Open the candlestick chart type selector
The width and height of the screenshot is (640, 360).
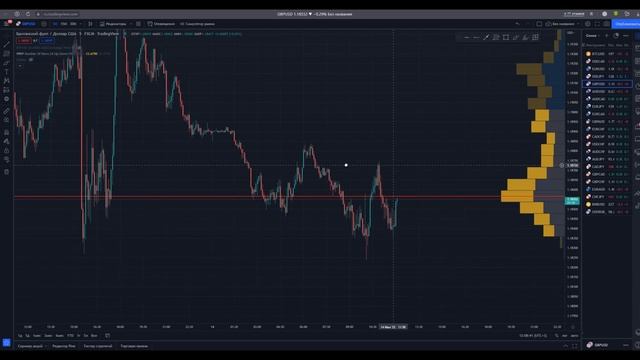coord(90,24)
